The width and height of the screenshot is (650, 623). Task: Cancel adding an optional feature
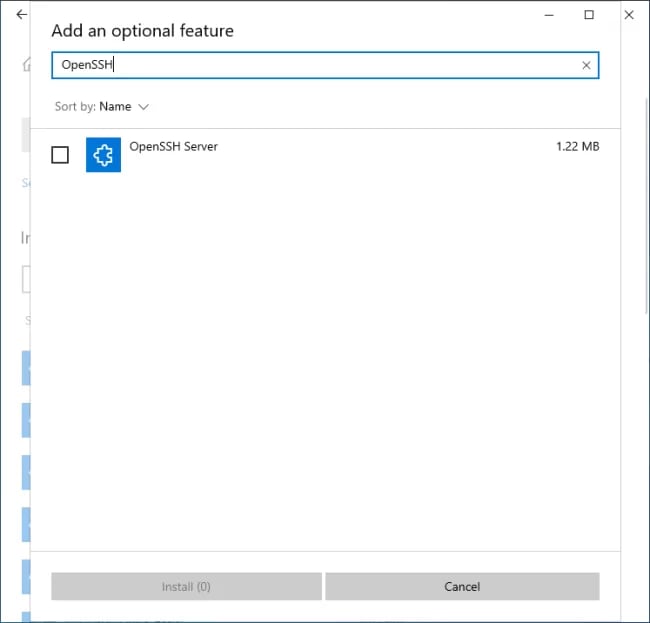coord(462,586)
